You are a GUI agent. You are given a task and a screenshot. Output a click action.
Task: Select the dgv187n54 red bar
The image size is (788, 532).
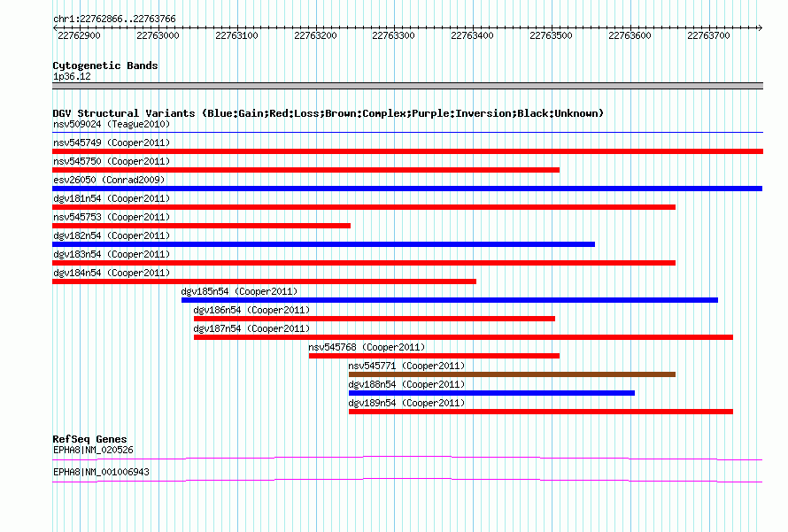(463, 337)
